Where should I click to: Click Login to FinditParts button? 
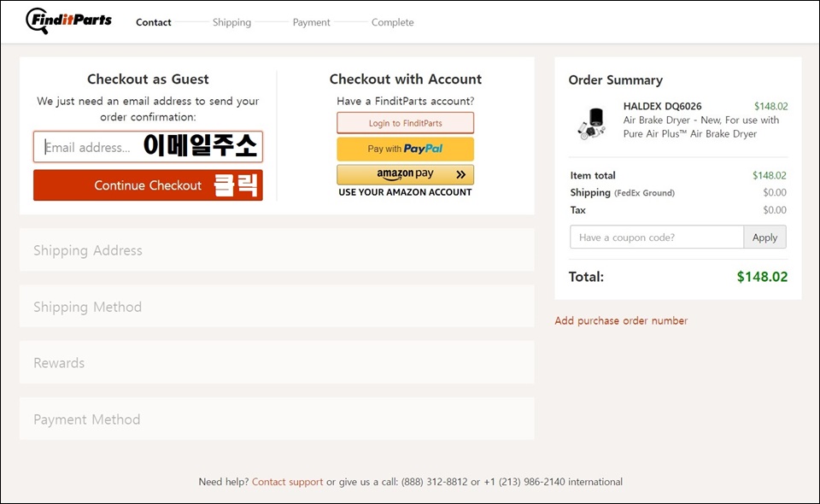click(x=405, y=123)
